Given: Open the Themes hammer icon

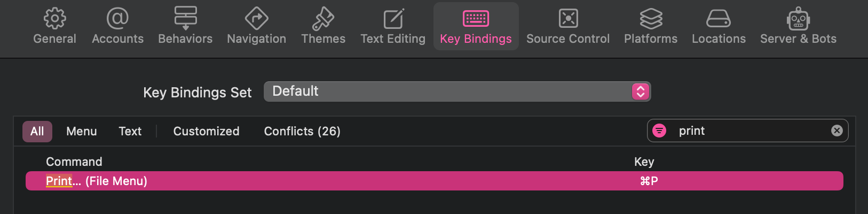Looking at the screenshot, I should [x=323, y=19].
